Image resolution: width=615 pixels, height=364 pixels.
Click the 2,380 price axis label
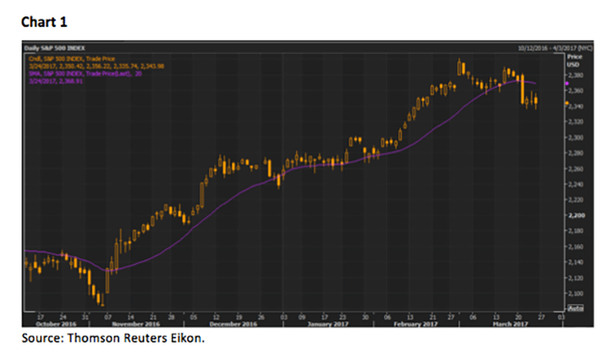tap(575, 75)
